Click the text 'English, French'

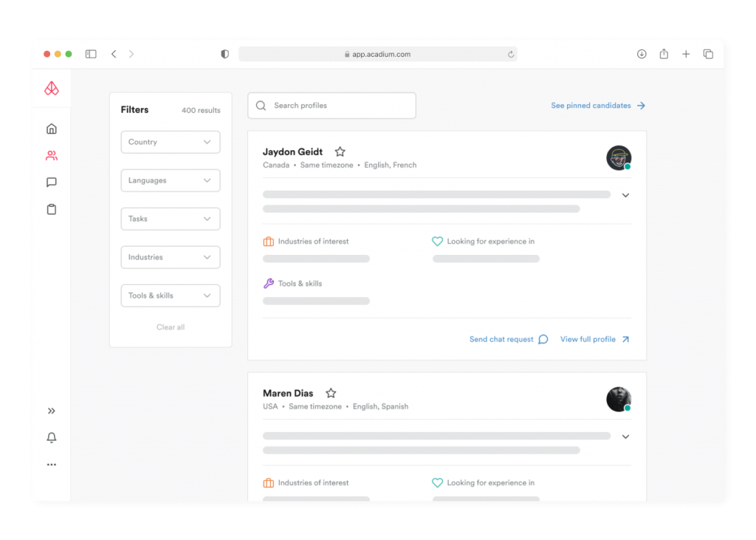391,165
